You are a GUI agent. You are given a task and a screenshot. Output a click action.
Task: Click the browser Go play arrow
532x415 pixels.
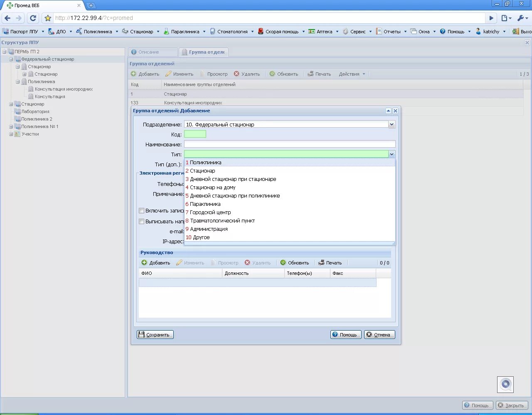click(x=491, y=18)
